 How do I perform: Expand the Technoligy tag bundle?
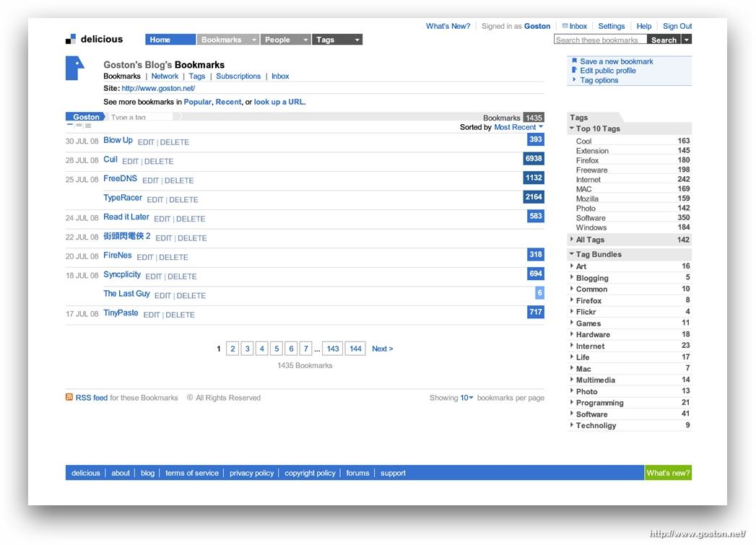point(572,424)
